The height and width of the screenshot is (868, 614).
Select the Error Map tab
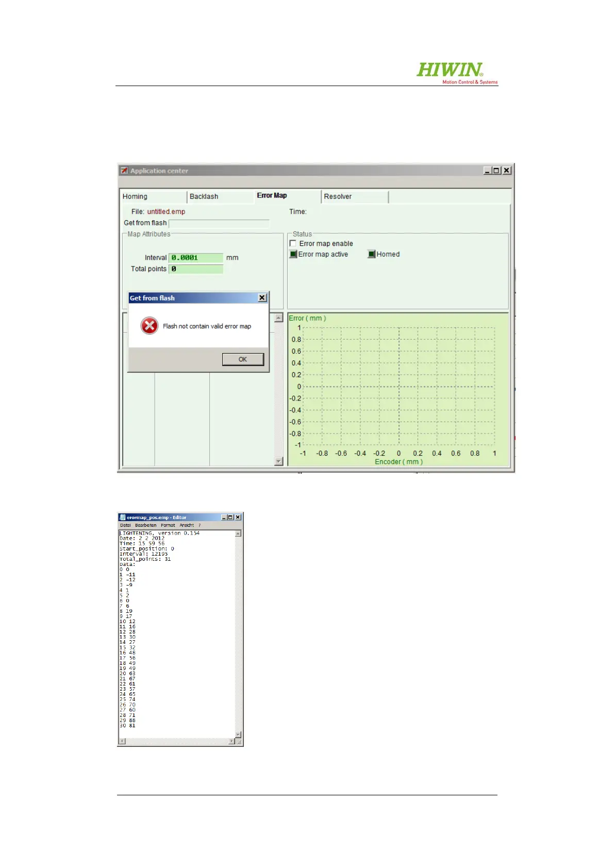click(288, 196)
